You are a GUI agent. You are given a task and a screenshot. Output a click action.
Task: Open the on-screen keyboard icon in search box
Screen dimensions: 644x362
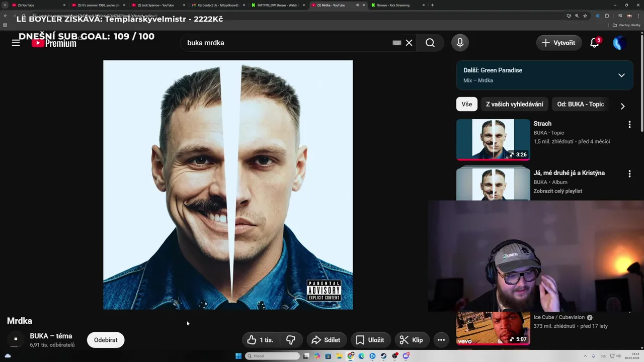pyautogui.click(x=397, y=43)
